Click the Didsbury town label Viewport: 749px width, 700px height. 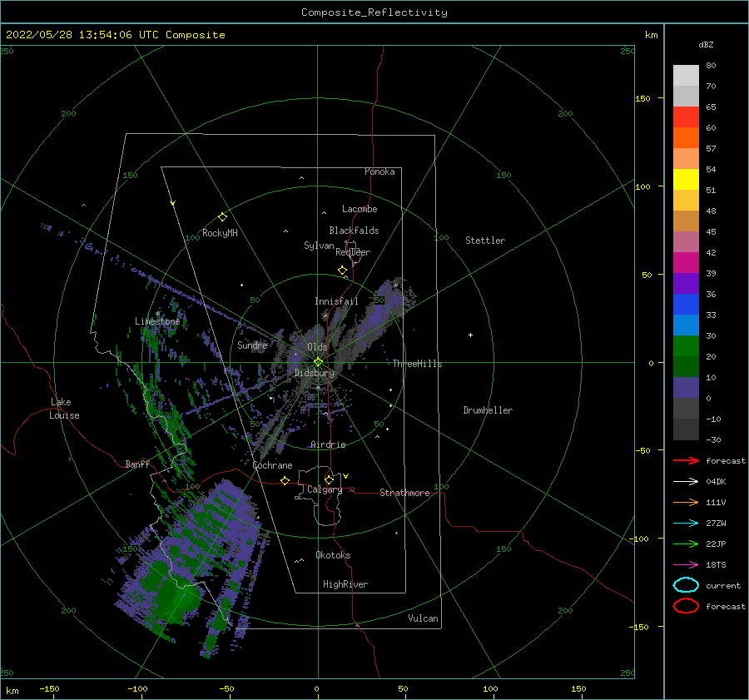pos(315,373)
